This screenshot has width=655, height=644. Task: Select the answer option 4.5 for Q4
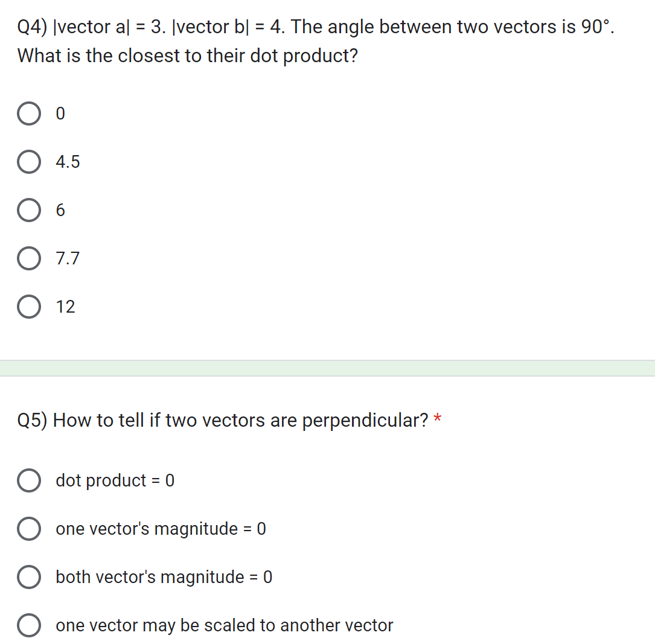click(x=28, y=162)
